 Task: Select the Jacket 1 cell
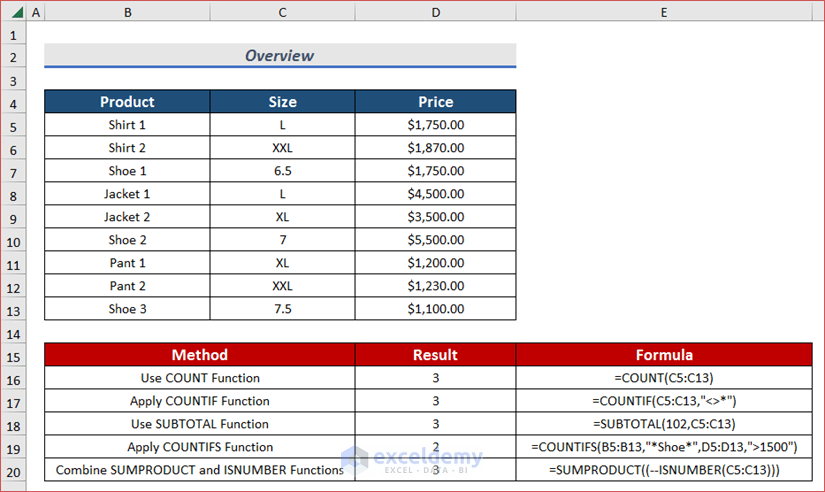[x=127, y=194]
